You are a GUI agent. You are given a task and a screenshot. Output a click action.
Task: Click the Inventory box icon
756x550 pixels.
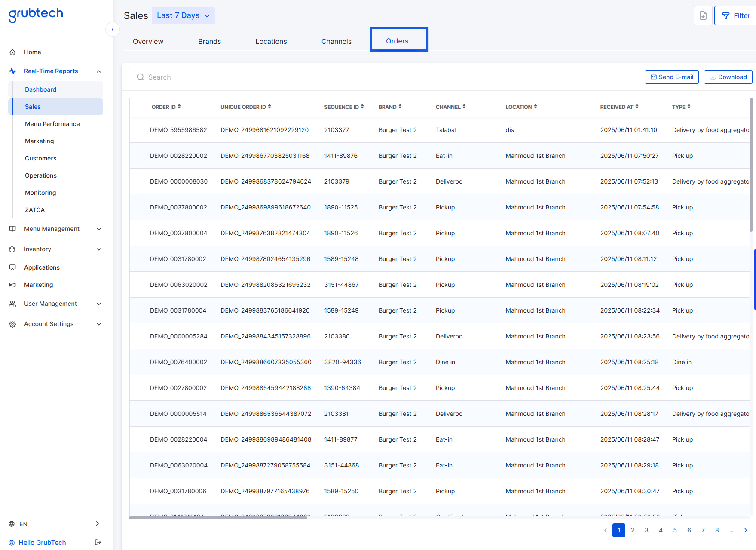point(12,249)
